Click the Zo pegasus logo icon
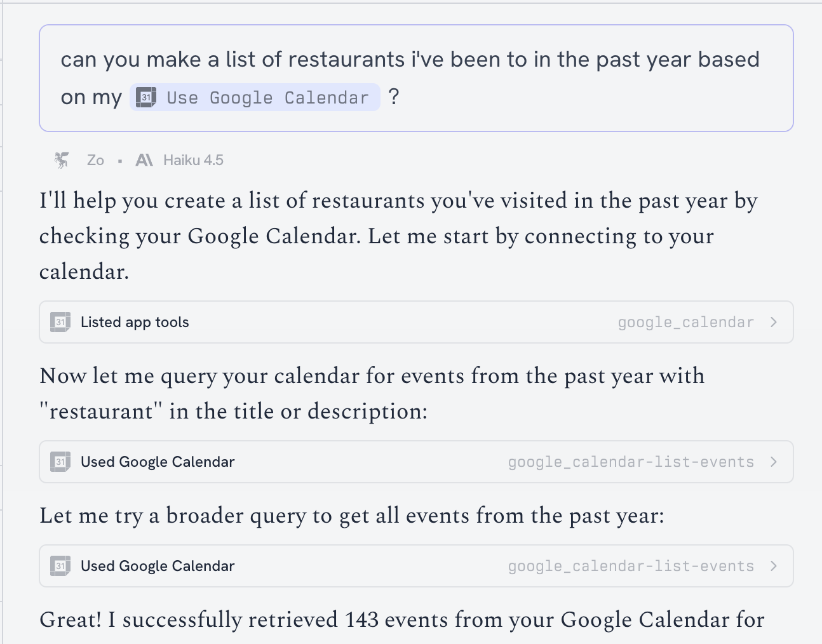 [62, 160]
